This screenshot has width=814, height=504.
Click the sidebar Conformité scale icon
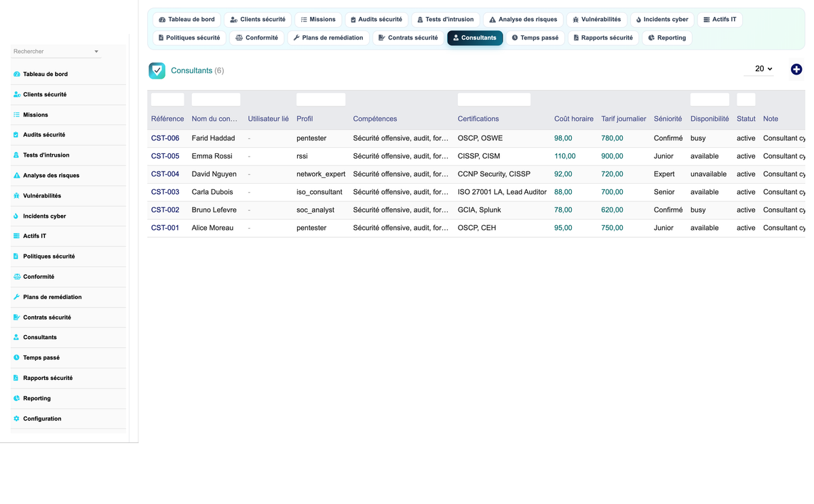point(16,277)
